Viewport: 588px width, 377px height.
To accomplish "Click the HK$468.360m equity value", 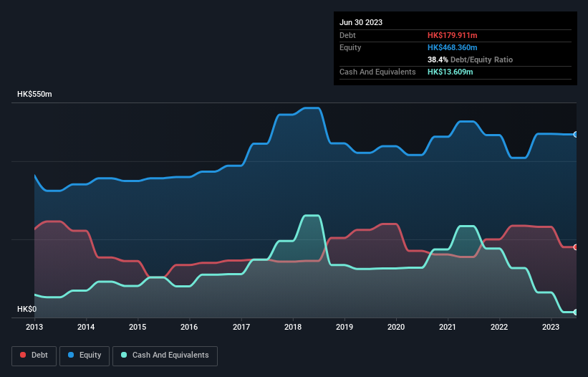I will 452,47.
